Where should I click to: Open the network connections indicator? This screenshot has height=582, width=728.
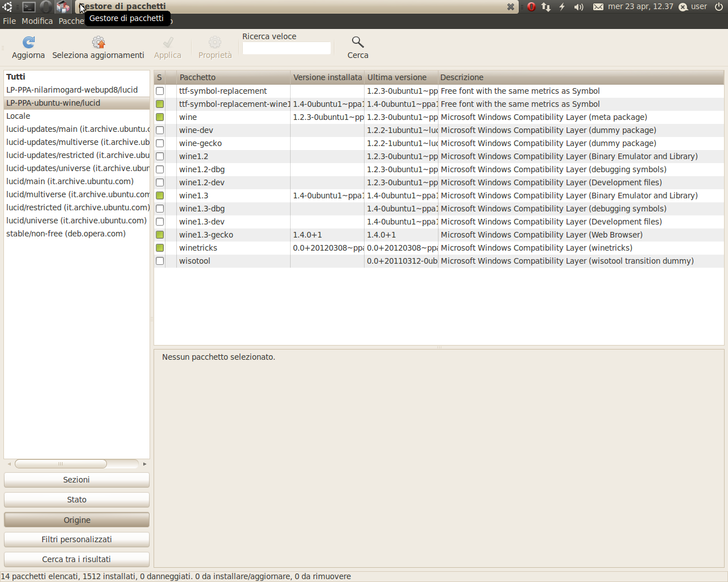click(x=546, y=7)
